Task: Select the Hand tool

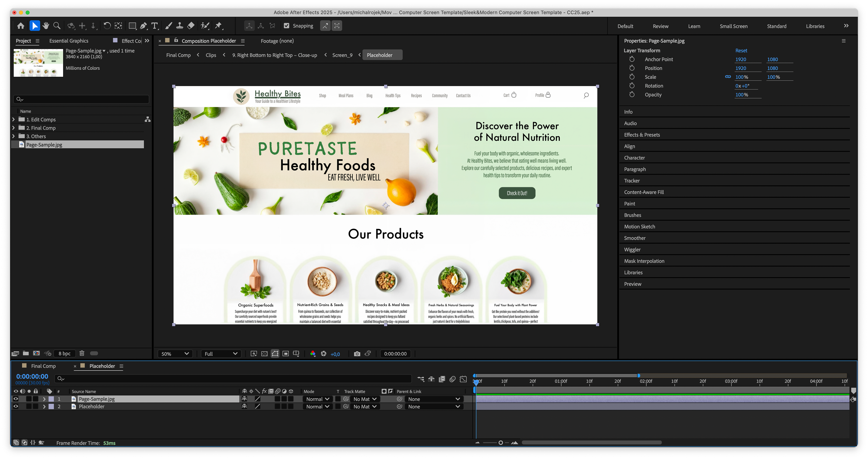Action: pyautogui.click(x=46, y=26)
